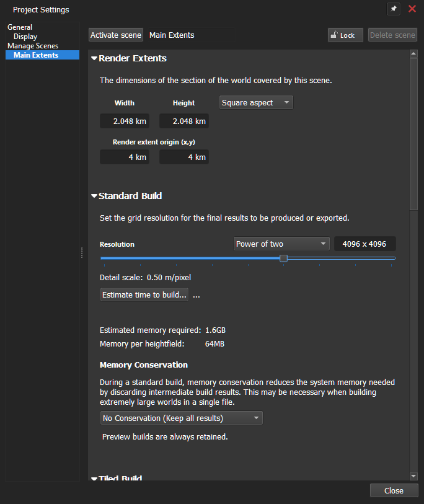Open Manage Scenes in the sidebar

(33, 46)
